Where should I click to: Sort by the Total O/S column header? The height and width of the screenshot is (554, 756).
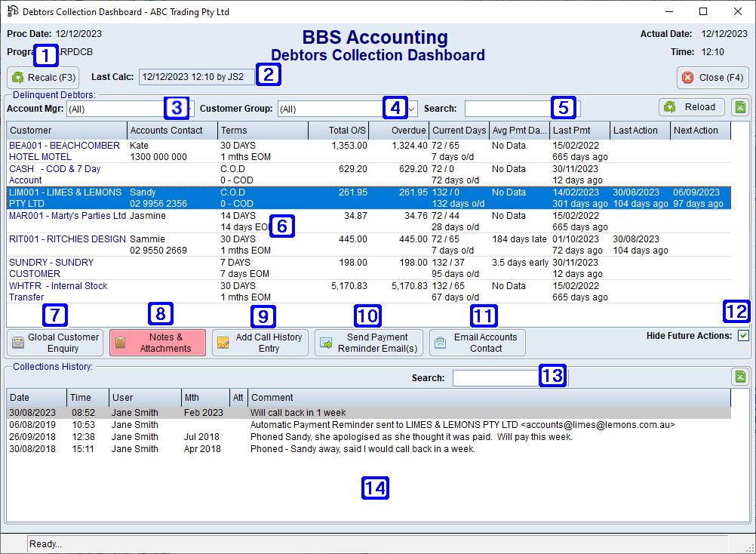(x=337, y=130)
